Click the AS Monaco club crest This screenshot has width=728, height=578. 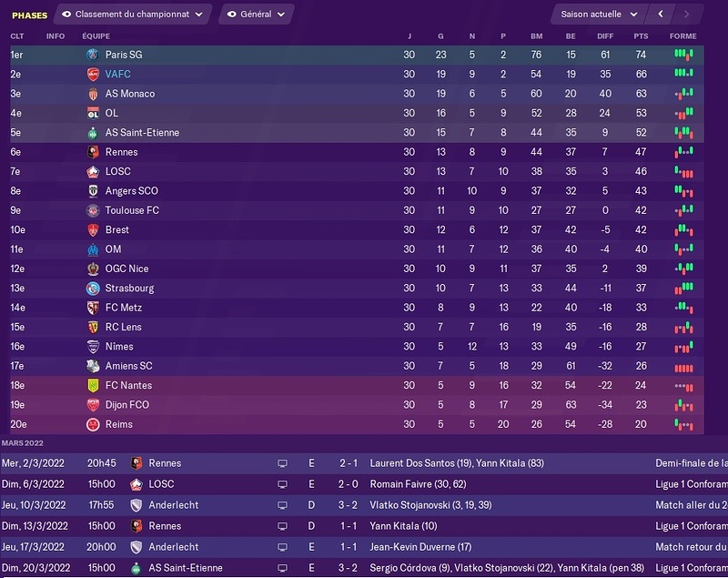click(93, 94)
